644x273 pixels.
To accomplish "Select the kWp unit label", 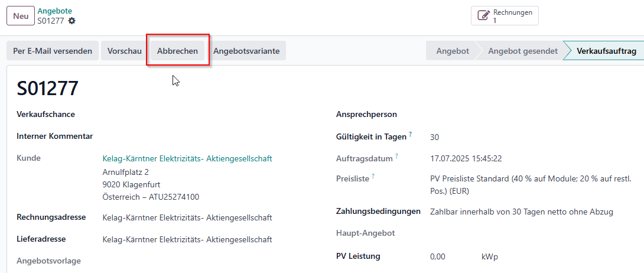I will (490, 256).
